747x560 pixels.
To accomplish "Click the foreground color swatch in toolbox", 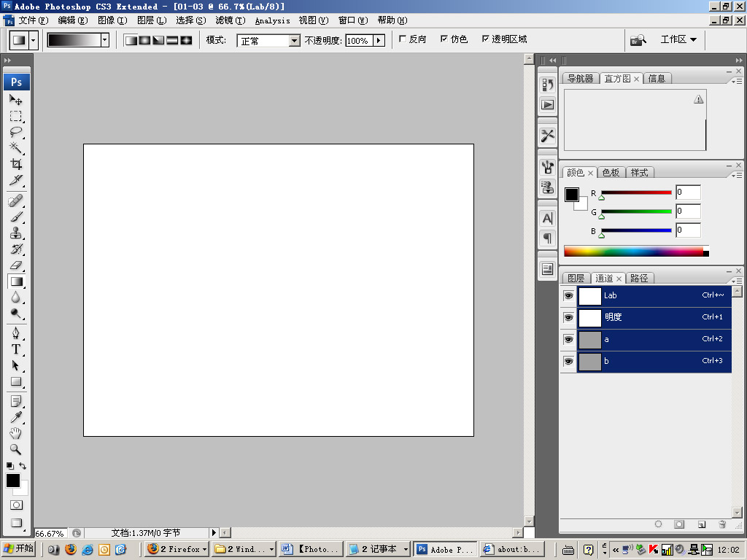I will (x=13, y=481).
